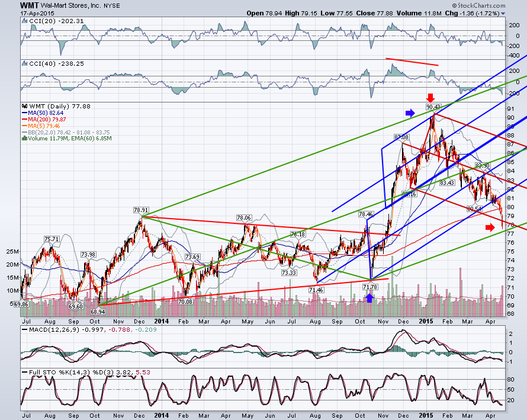Viewport: 527px width, 420px height.
Task: Click the CCI(20) -202.31 indicator label
Action: [56, 21]
